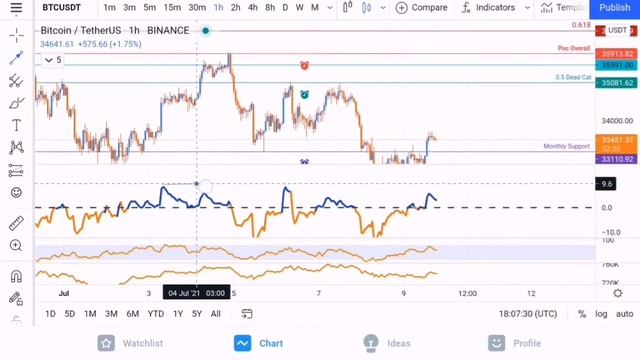This screenshot has width=640, height=360.
Task: Open the 18:07:30 (UTC) timezone menu
Action: click(x=528, y=314)
